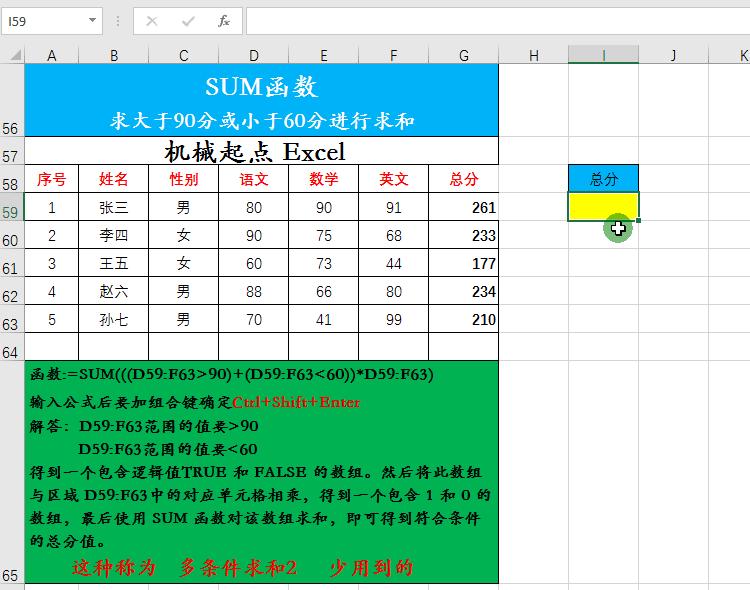The image size is (750, 590).
Task: Click total cell with 233
Action: click(464, 235)
